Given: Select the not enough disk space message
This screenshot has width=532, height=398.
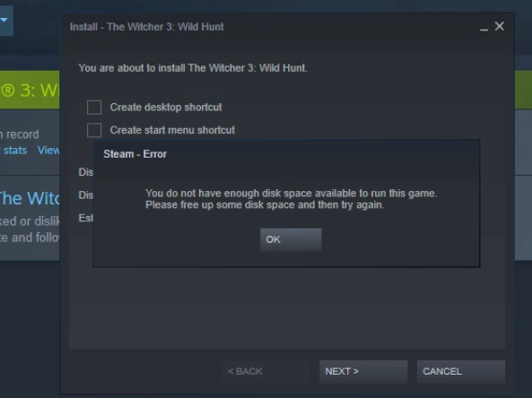Looking at the screenshot, I should [291, 199].
